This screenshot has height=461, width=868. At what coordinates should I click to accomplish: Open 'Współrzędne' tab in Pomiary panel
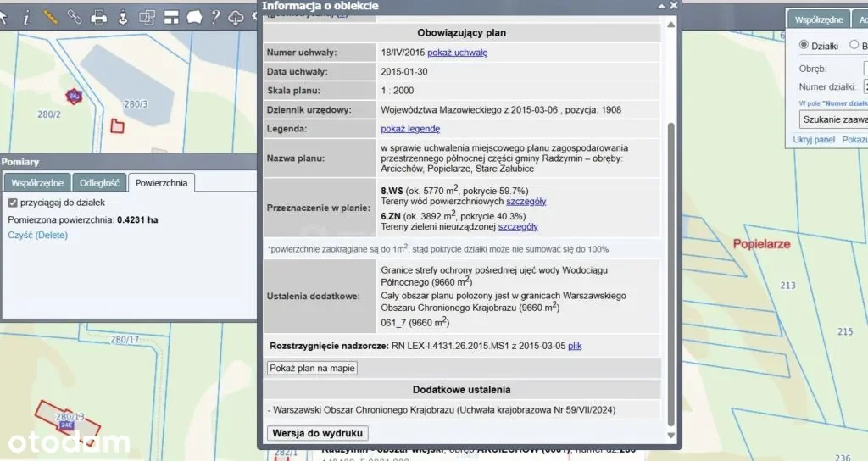(36, 182)
